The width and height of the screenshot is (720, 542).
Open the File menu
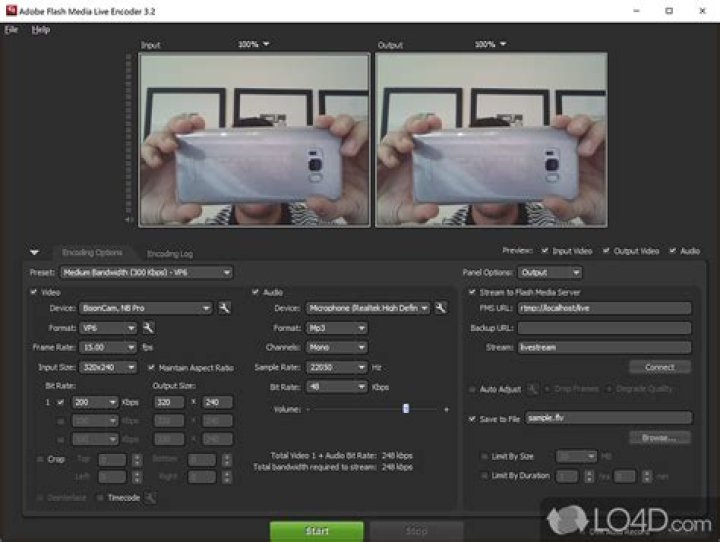coord(11,30)
